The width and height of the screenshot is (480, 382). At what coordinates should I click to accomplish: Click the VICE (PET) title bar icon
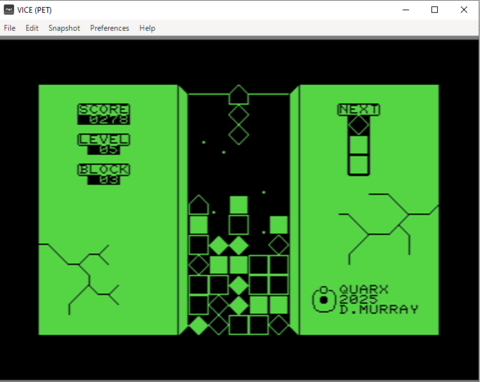(9, 10)
